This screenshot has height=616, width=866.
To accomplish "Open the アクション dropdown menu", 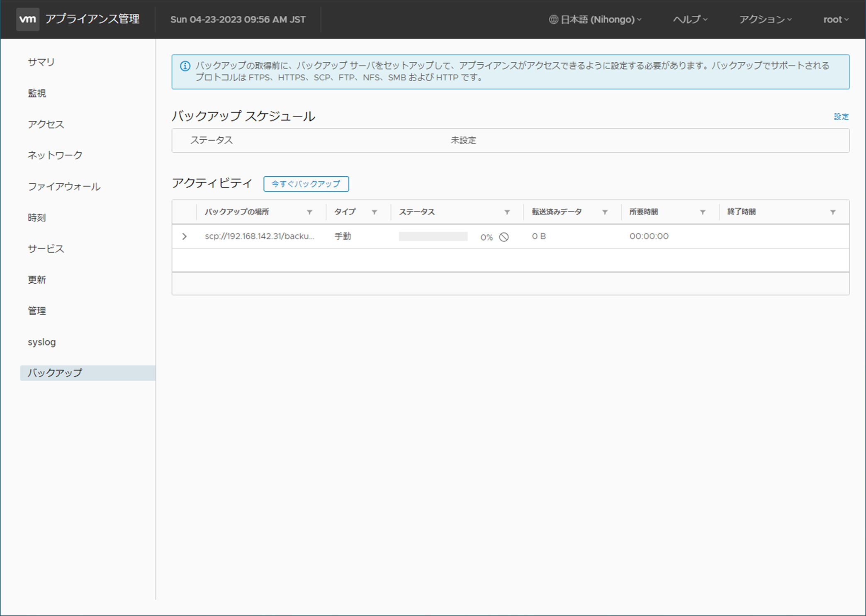I will tap(765, 19).
